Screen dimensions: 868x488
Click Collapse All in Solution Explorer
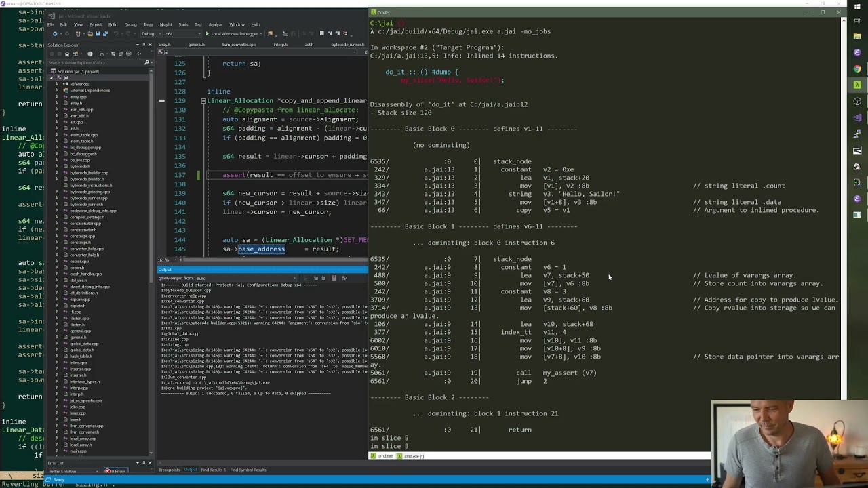click(x=121, y=54)
